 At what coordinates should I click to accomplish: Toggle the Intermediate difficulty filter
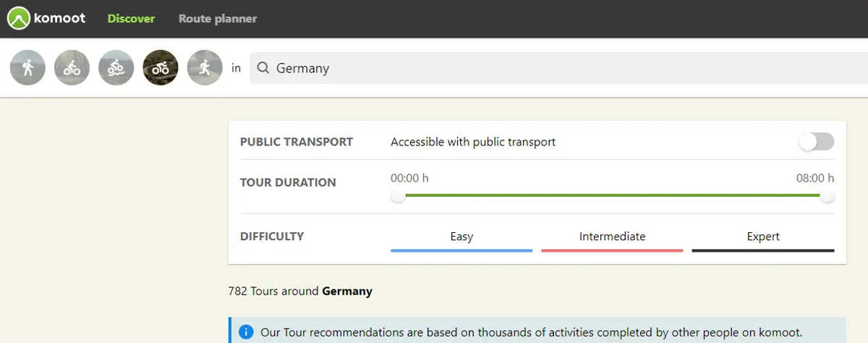tap(612, 237)
